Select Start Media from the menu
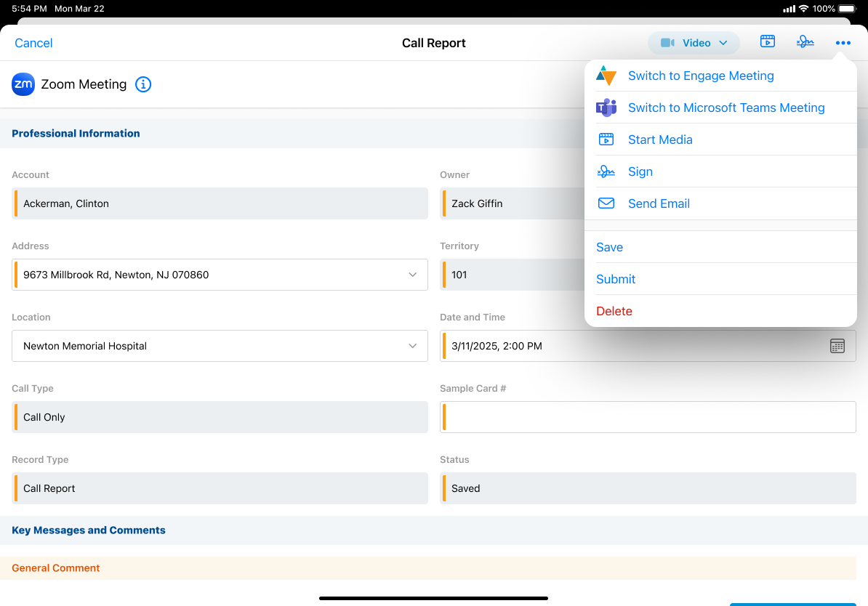Viewport: 868px width, 606px height. [659, 140]
